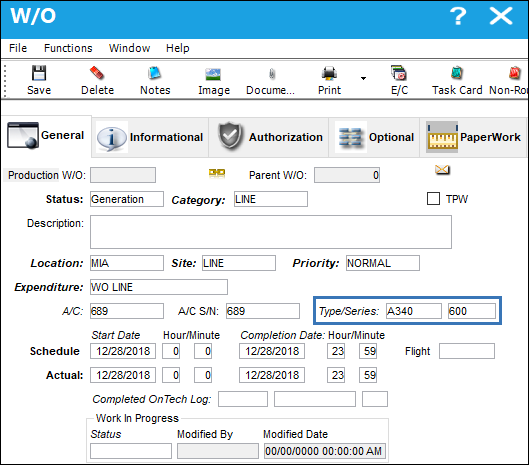Click the last Completed OnTech Log field
The image size is (529, 465).
[x=375, y=399]
